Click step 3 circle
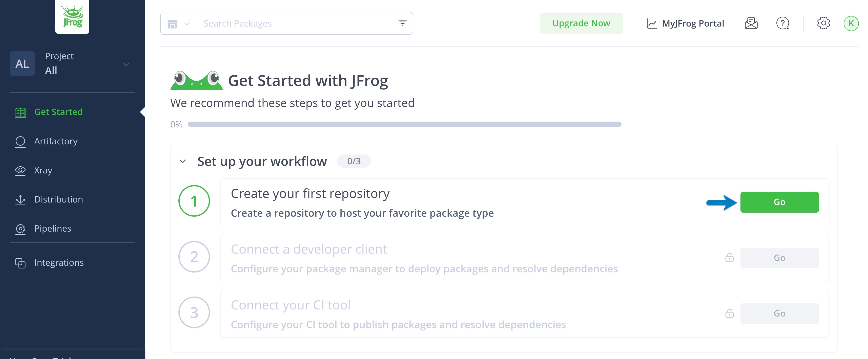The height and width of the screenshot is (359, 868). click(x=194, y=312)
